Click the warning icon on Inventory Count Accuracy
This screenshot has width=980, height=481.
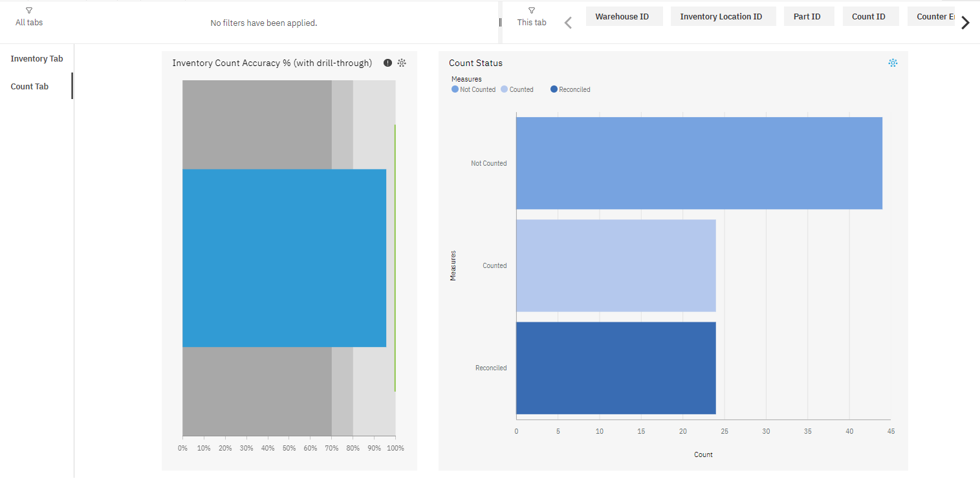tap(387, 63)
